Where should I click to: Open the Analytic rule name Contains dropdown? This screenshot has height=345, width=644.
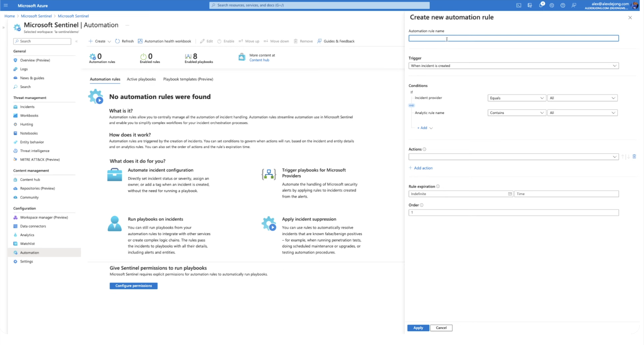coord(517,113)
